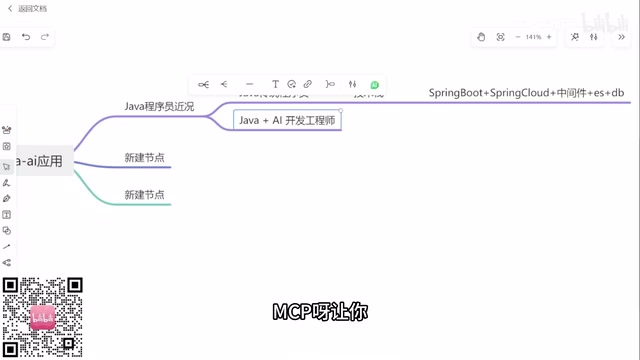Viewport: 640px width, 360px height.
Task: Redo the last undone action
Action: tap(45, 37)
